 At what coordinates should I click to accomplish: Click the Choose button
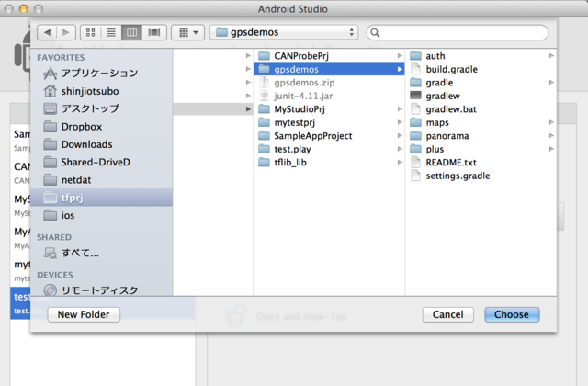click(512, 314)
